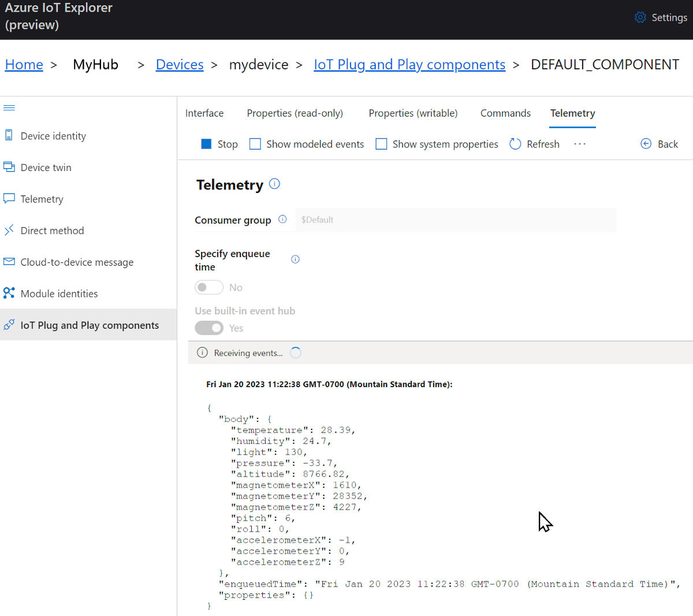693x616 pixels.
Task: Open the more options ellipsis menu
Action: (x=579, y=144)
